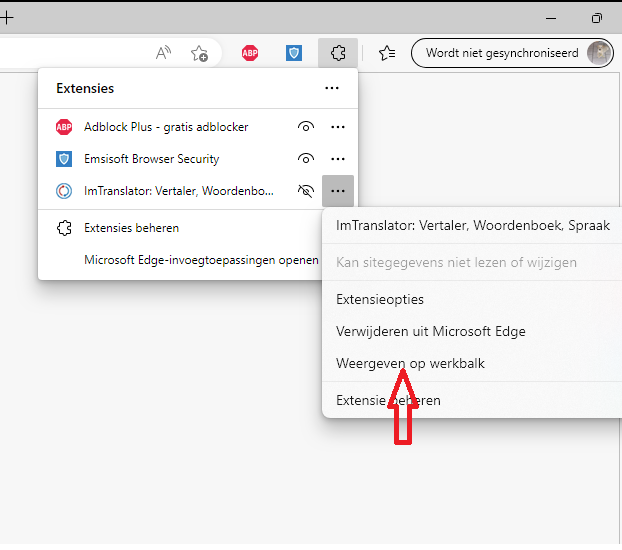Image resolution: width=622 pixels, height=550 pixels.
Task: Hide Emsisoft Browser Security from toolbar
Action: pyautogui.click(x=306, y=159)
